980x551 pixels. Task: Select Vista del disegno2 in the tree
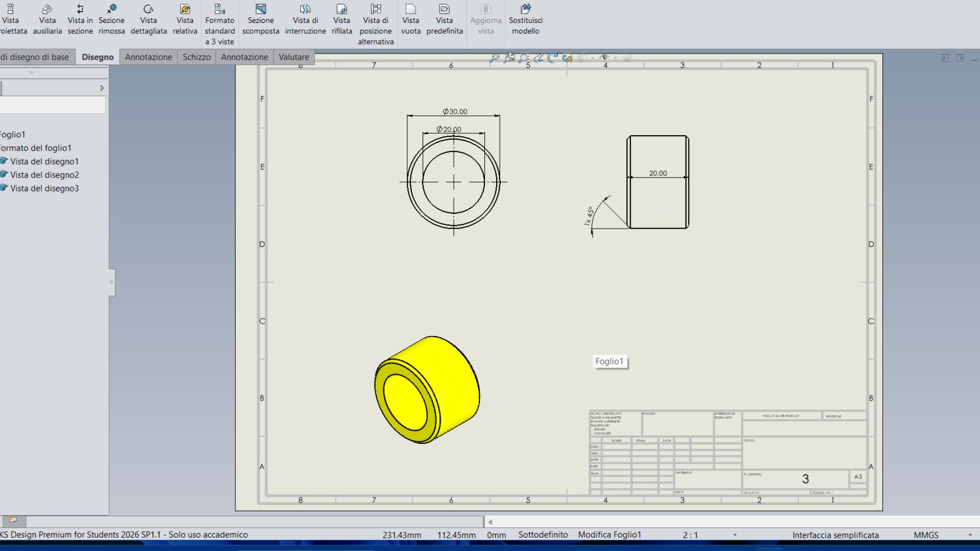click(44, 174)
